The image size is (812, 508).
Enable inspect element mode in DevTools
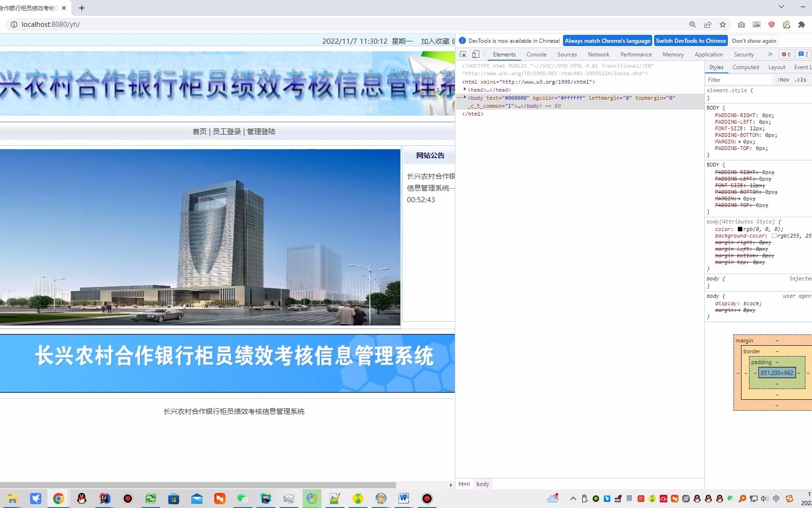[463, 54]
